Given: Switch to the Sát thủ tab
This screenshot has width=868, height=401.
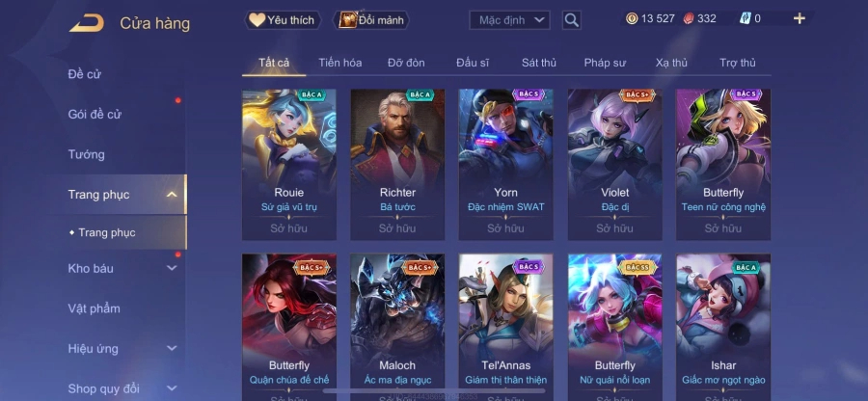Looking at the screenshot, I should (538, 63).
